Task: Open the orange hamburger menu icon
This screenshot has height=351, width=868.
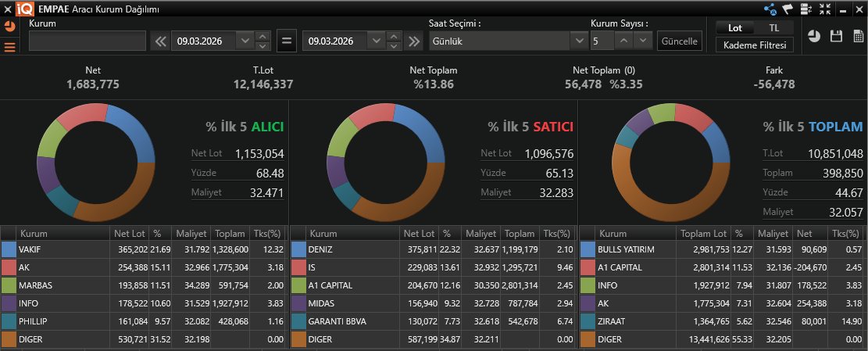Action: pyautogui.click(x=9, y=46)
